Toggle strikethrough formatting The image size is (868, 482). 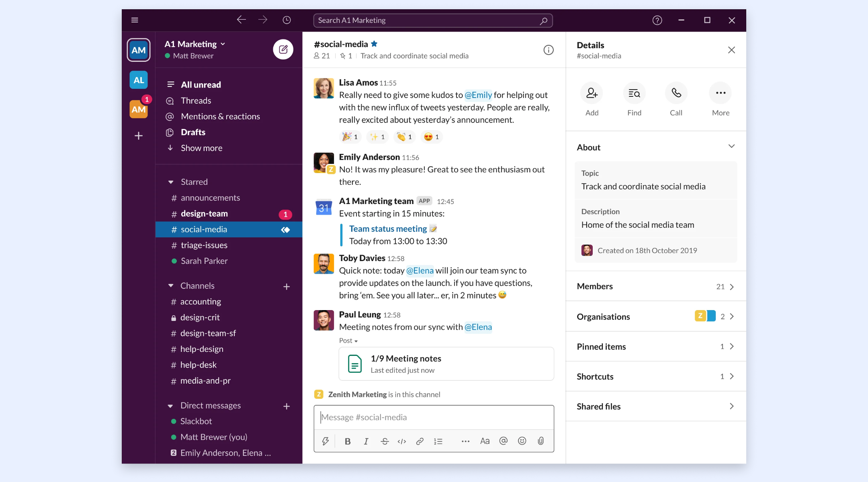[x=385, y=441]
